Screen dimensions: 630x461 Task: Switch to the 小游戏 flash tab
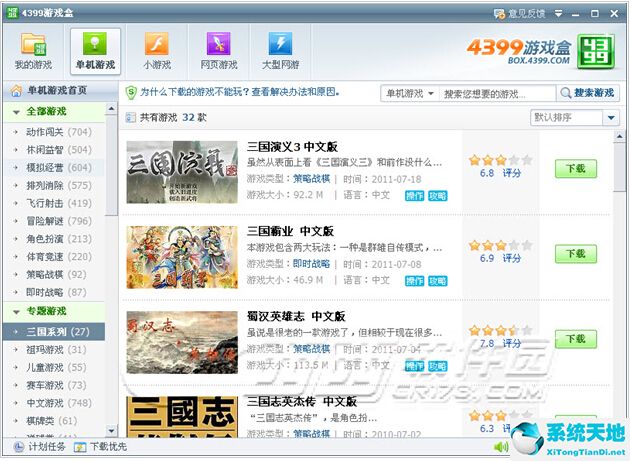[157, 51]
